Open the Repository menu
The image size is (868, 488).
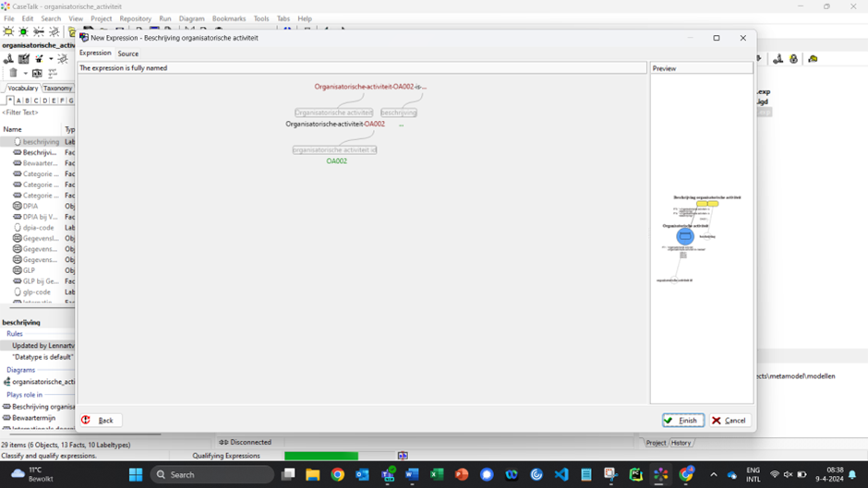click(135, 18)
